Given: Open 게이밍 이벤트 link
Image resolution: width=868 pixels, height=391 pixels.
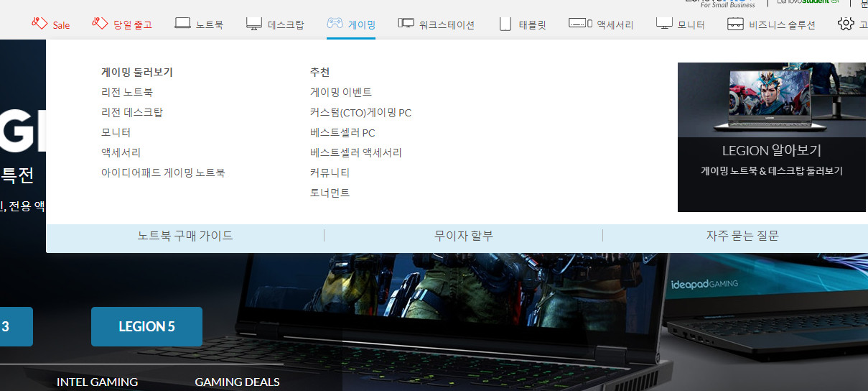Looking at the screenshot, I should pyautogui.click(x=341, y=93).
